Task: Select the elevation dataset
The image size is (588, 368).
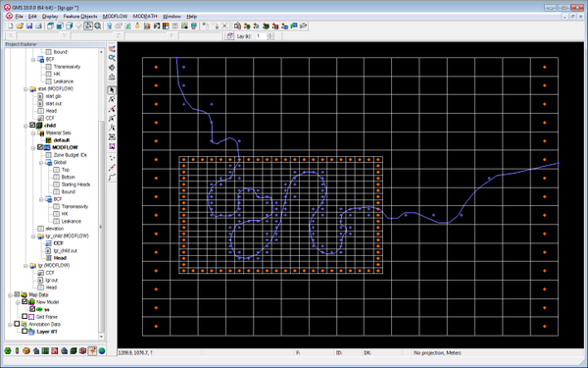Action: 55,229
